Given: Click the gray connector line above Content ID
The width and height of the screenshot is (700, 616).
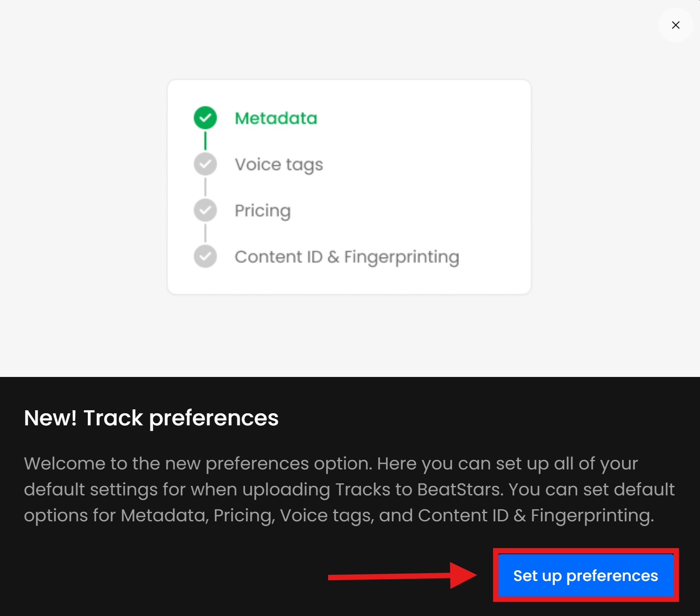Looking at the screenshot, I should pyautogui.click(x=205, y=233).
